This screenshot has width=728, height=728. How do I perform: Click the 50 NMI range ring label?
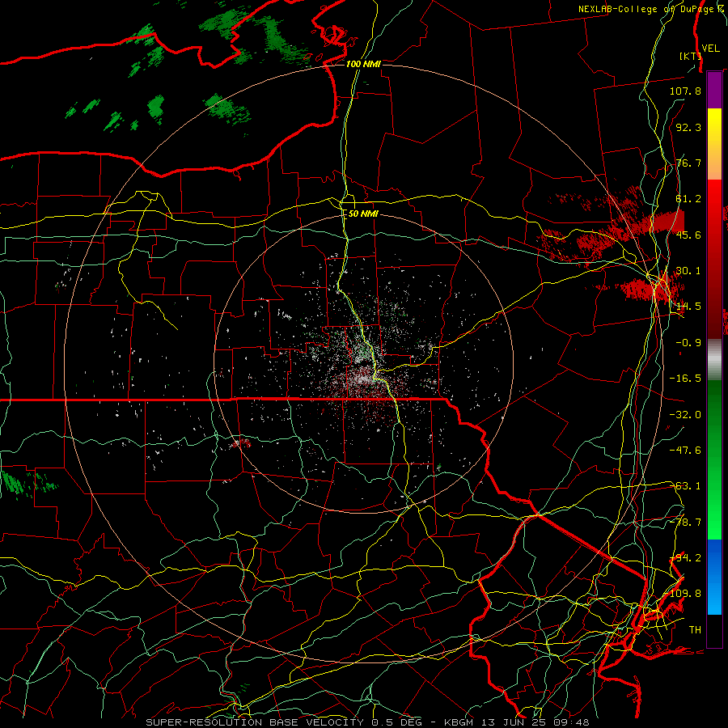pyautogui.click(x=363, y=214)
